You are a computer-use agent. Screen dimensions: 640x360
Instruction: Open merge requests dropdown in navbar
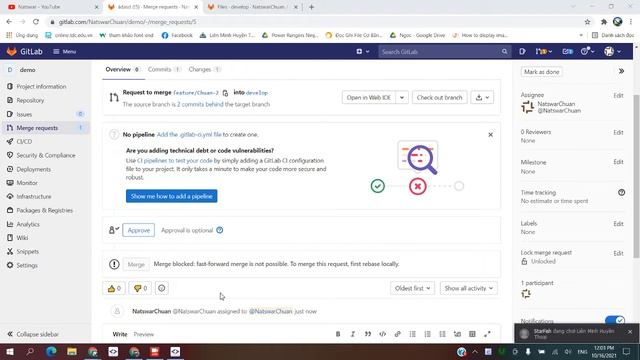click(x=544, y=51)
